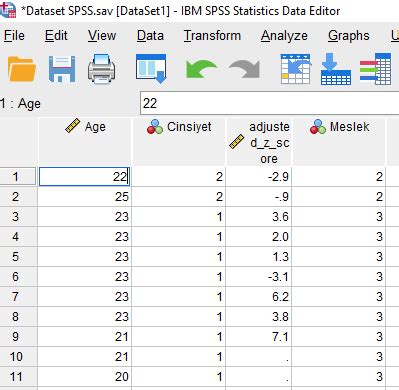
Task: Click Age cell 22 in row 1
Action: point(84,176)
